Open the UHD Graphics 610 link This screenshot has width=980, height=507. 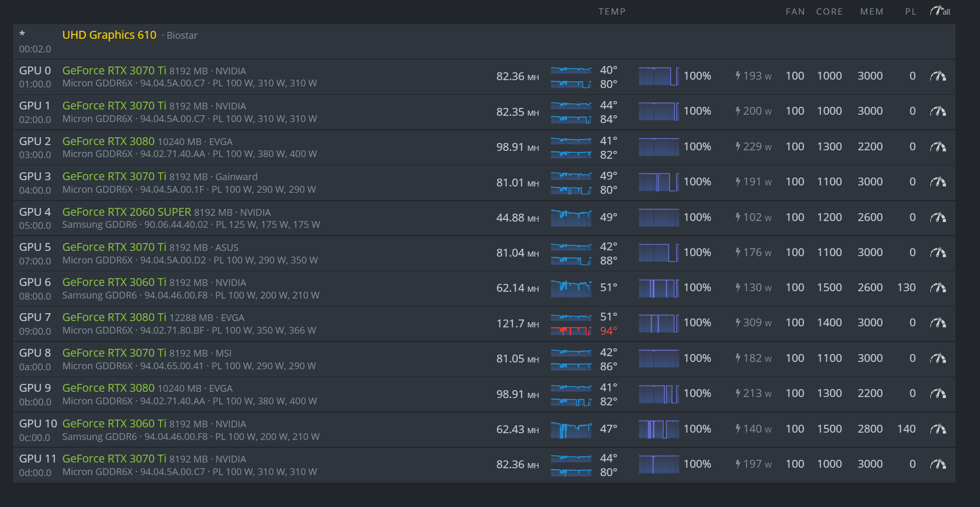point(109,35)
